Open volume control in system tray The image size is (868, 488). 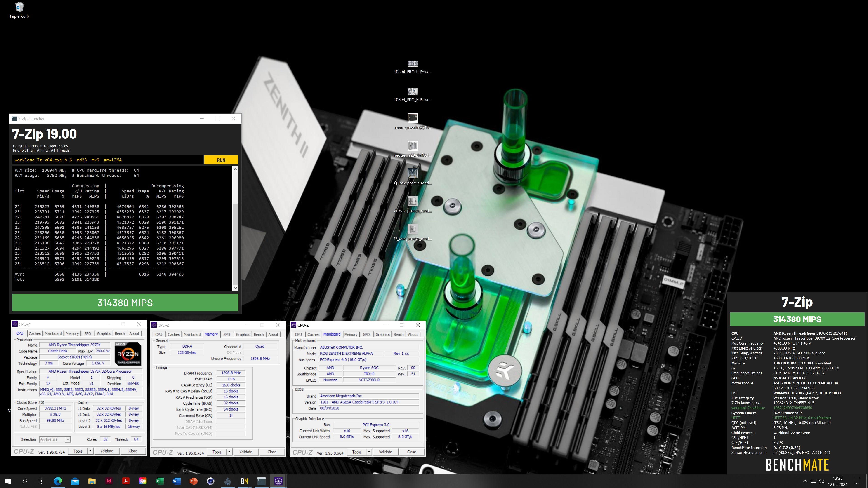821,481
